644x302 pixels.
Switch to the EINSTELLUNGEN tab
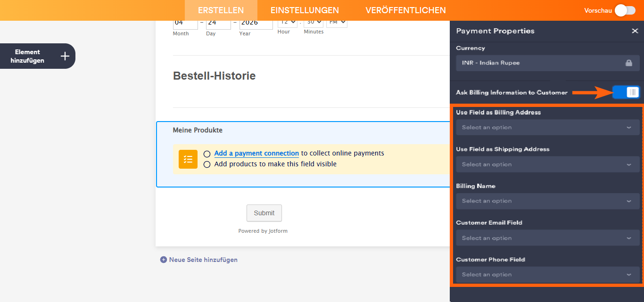[305, 10]
